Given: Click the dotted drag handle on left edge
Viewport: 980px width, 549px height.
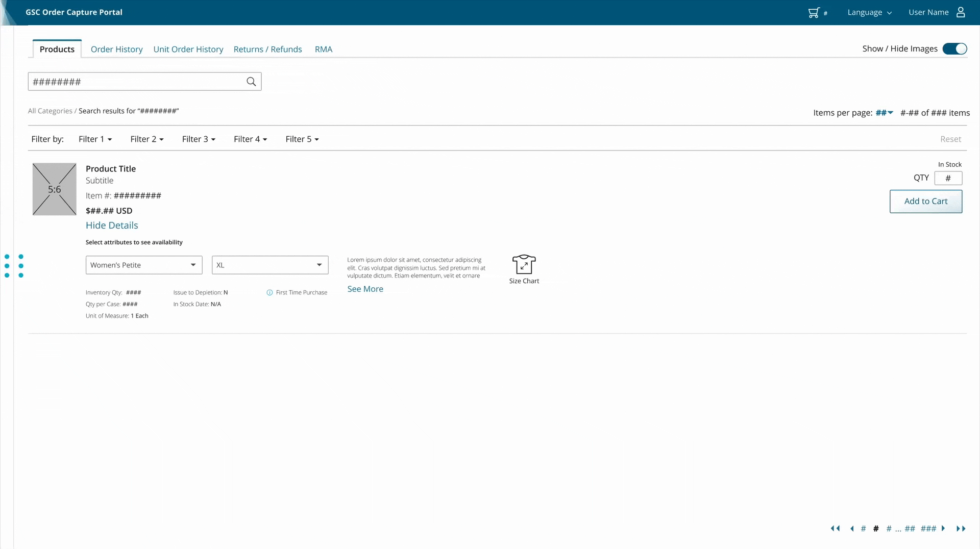Looking at the screenshot, I should [14, 266].
